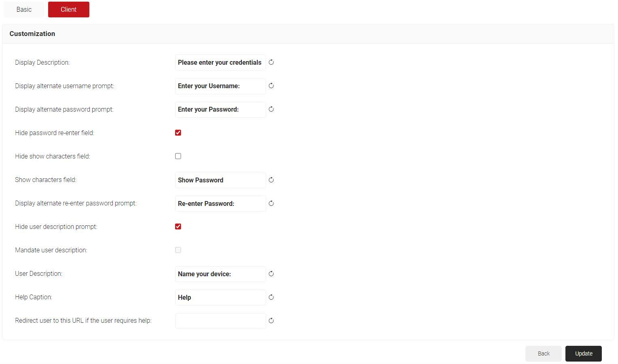
Task: Click the 'Redirect user to this URL' label
Action: pyautogui.click(x=83, y=320)
